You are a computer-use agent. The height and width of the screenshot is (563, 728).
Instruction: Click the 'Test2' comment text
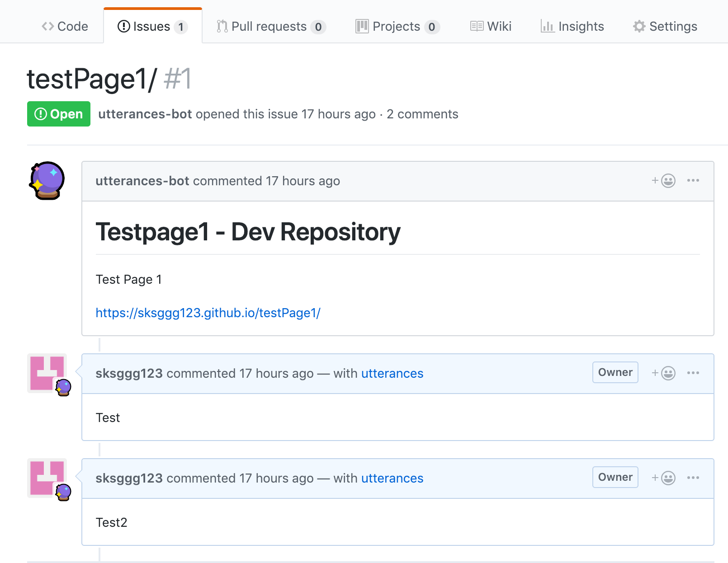point(111,522)
